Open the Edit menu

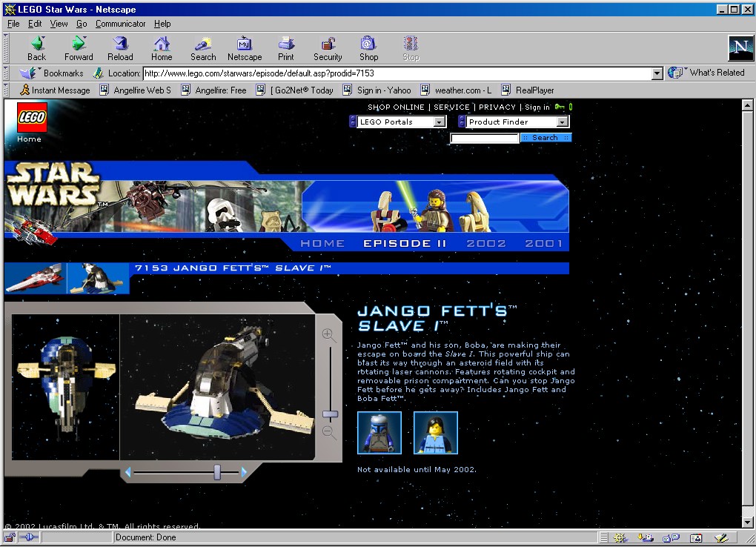click(x=35, y=24)
